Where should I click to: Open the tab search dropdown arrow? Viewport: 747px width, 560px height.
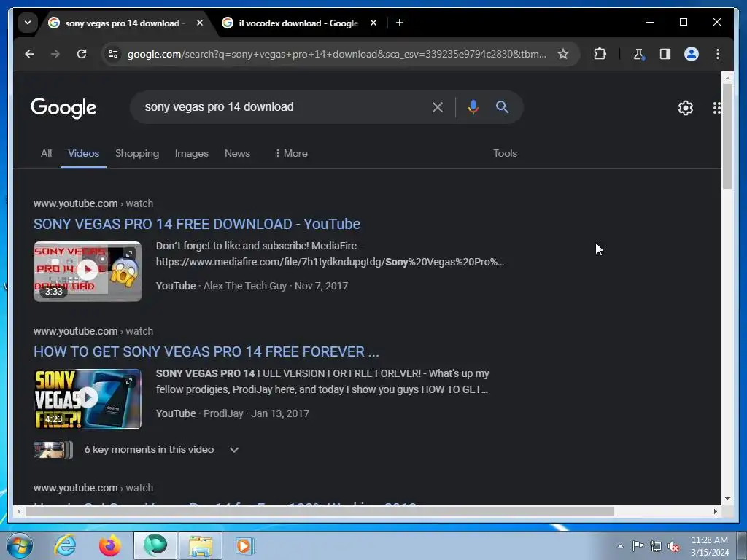pos(28,23)
